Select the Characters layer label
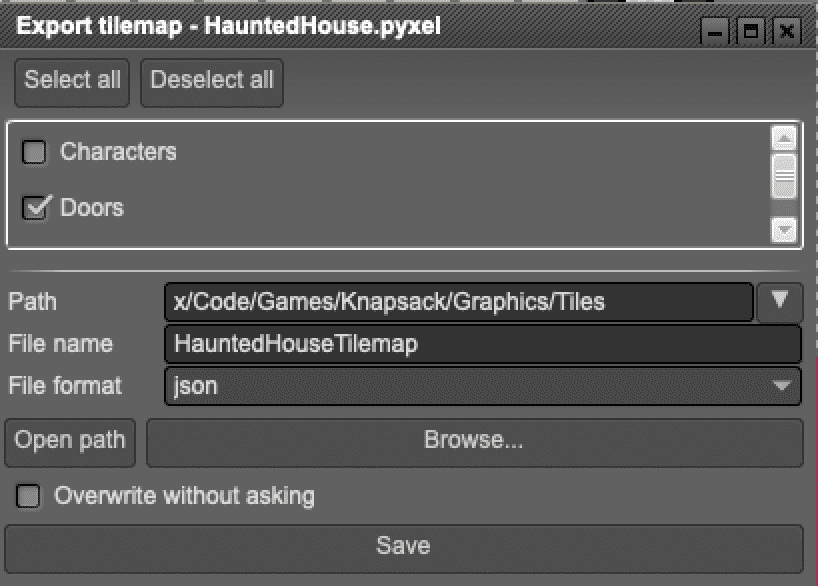This screenshot has width=818, height=586. point(118,152)
